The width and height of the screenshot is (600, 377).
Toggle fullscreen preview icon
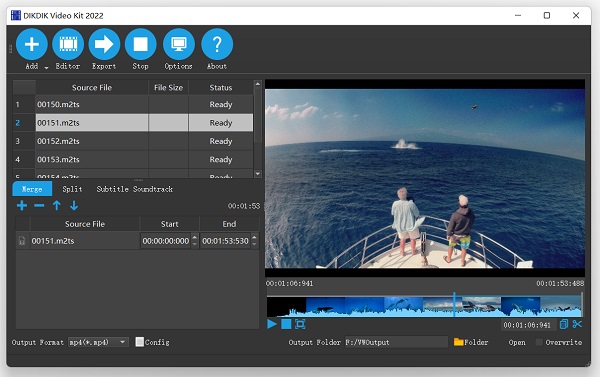tap(300, 324)
